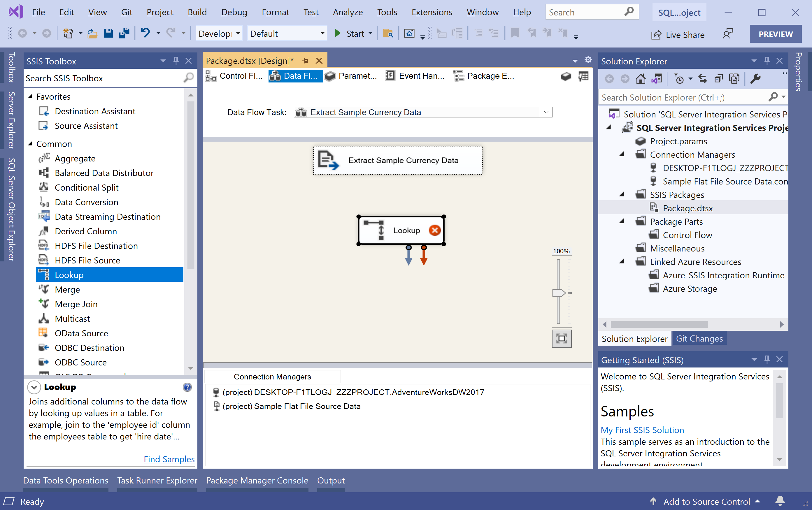Click the Undo icon in toolbar
Viewport: 812px width, 510px height.
click(145, 34)
